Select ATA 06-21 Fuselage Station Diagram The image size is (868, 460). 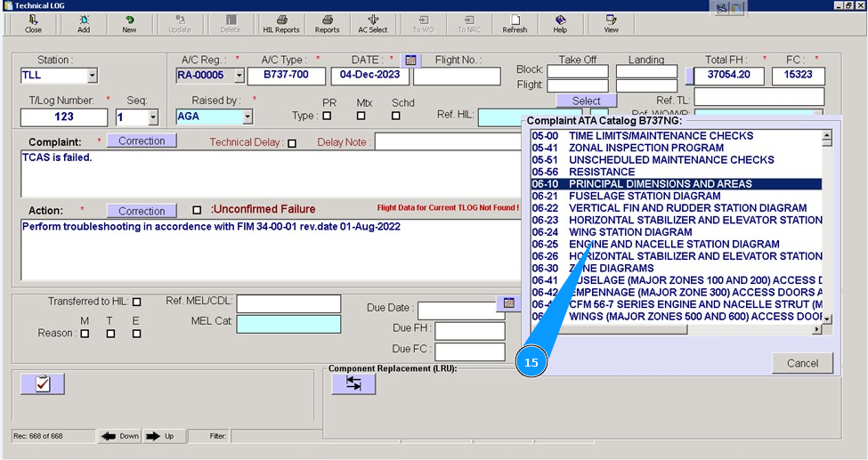[676, 196]
